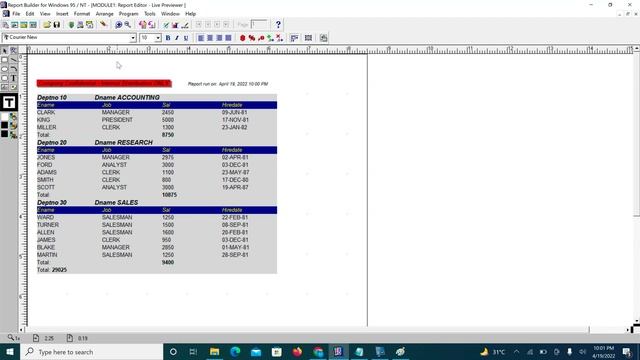640x360 pixels.
Task: Click the bottom black text color swatch
Action: tap(4, 134)
